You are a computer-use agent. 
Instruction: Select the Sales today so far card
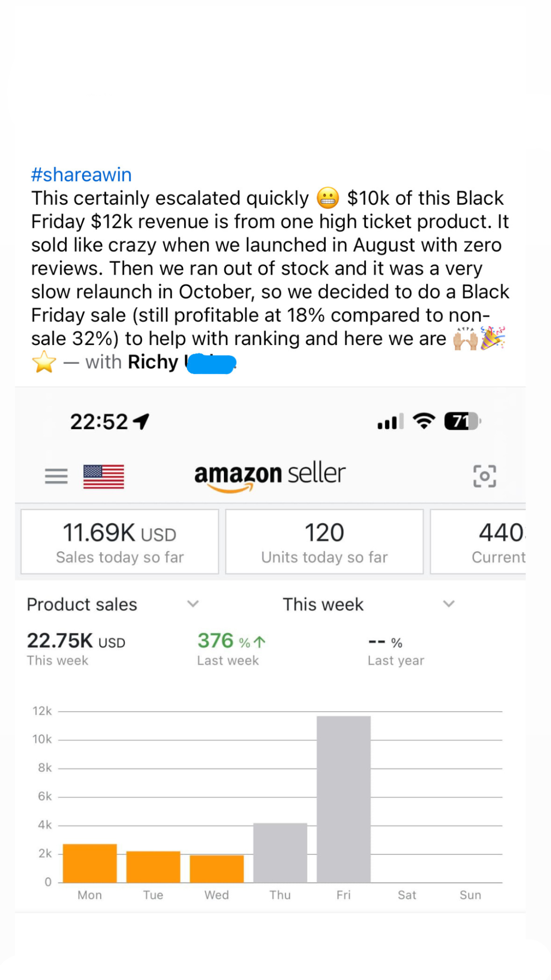tap(120, 542)
